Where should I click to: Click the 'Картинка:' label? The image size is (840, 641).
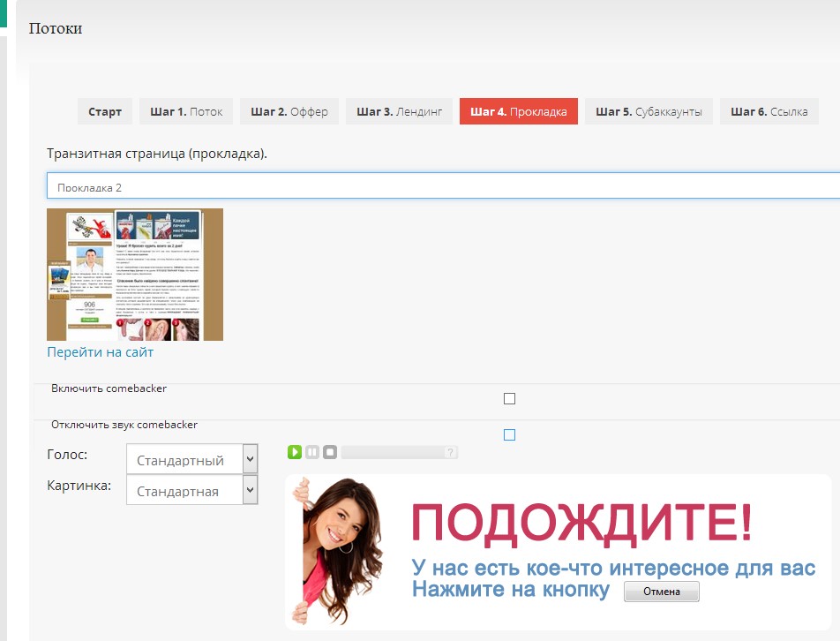[79, 486]
